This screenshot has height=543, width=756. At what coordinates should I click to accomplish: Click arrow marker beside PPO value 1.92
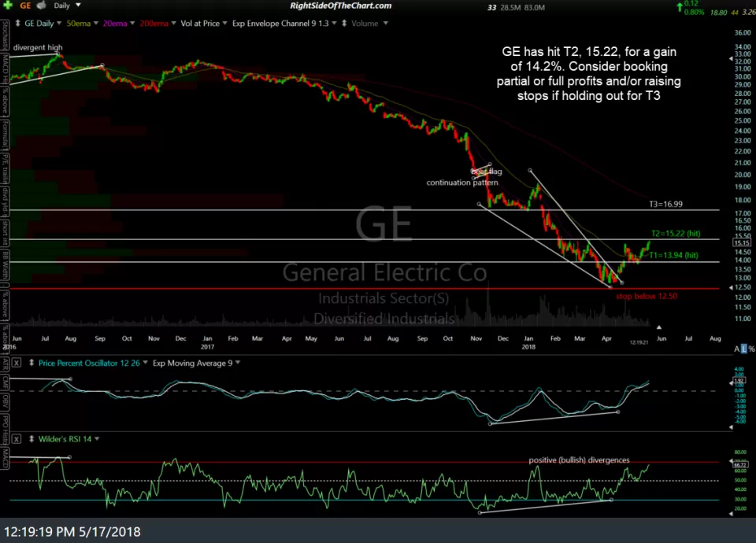(731, 383)
